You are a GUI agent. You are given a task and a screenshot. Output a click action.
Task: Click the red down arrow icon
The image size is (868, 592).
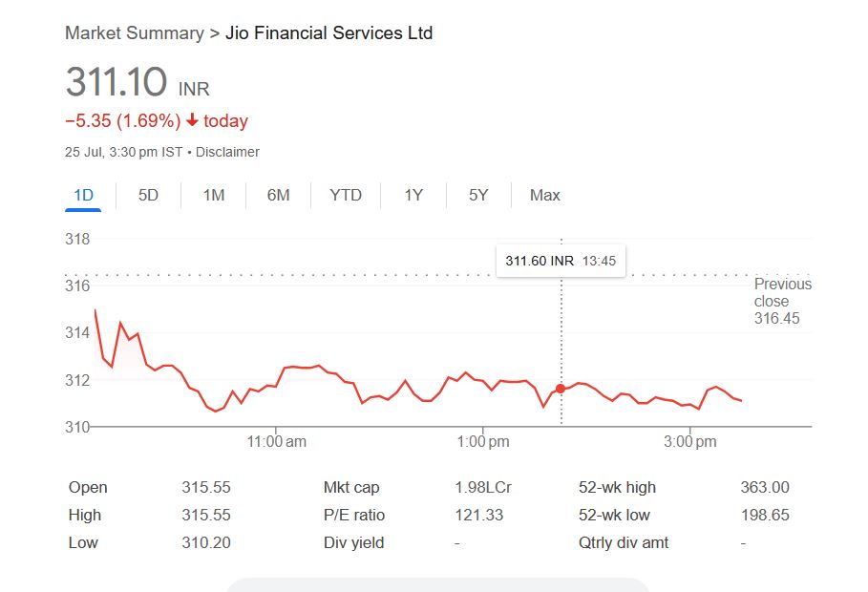(192, 121)
